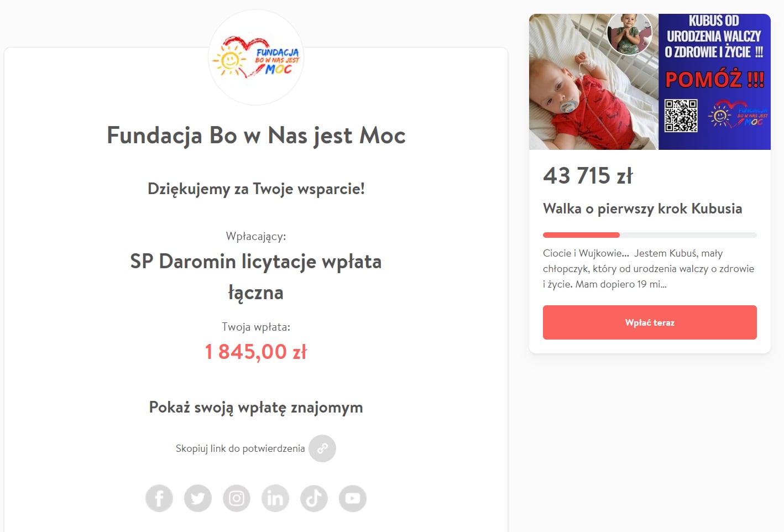
Task: Click the 1 845,00 zł donation amount
Action: pos(256,352)
